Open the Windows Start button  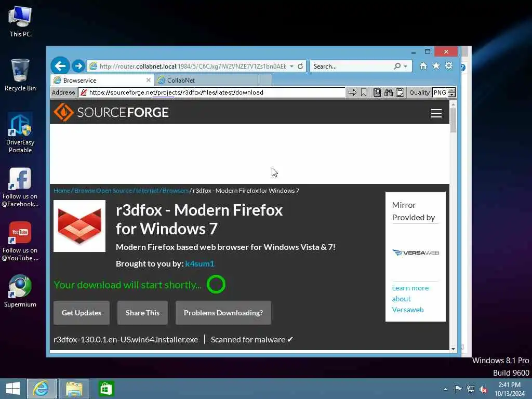pos(13,389)
